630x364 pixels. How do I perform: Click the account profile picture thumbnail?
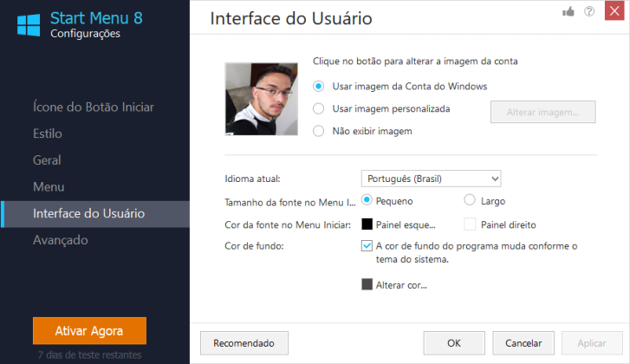point(261,99)
